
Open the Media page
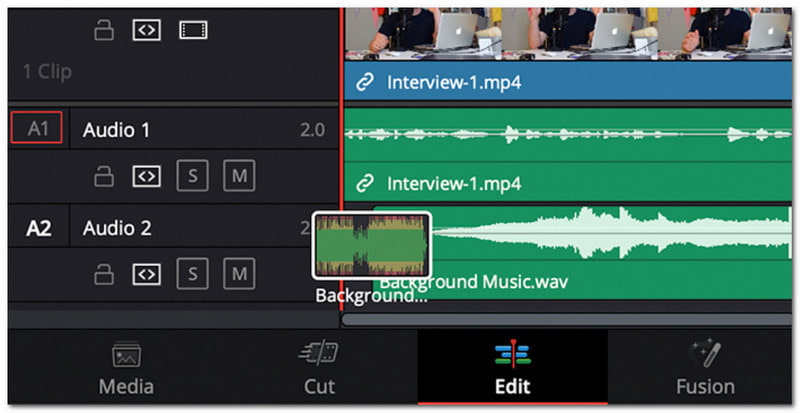[x=127, y=368]
